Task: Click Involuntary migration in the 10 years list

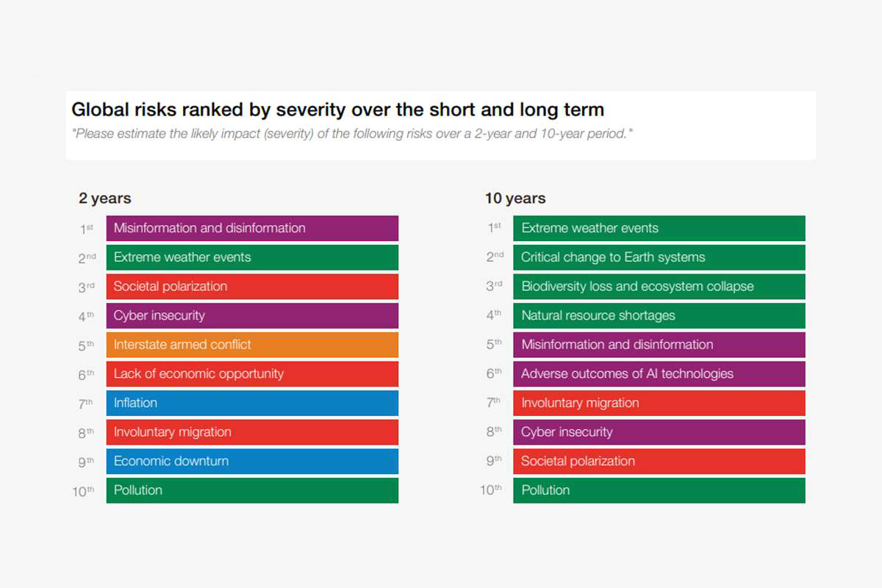Action: point(659,403)
